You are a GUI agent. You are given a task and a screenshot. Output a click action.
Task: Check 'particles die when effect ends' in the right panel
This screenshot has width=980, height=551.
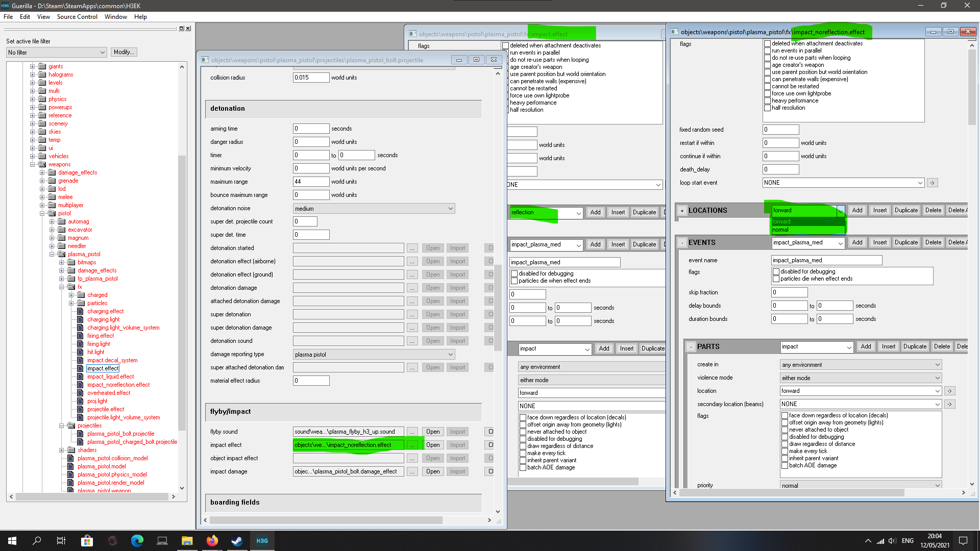click(x=776, y=279)
